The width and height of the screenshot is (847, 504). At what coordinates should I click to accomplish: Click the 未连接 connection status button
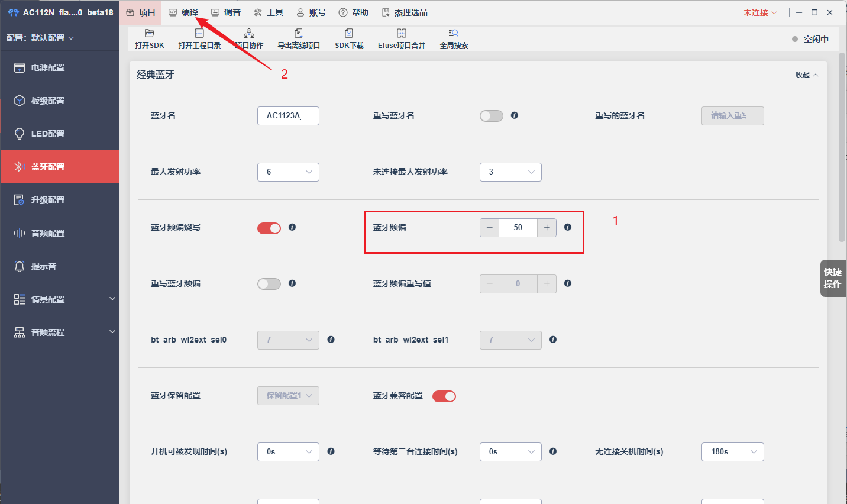coord(760,12)
